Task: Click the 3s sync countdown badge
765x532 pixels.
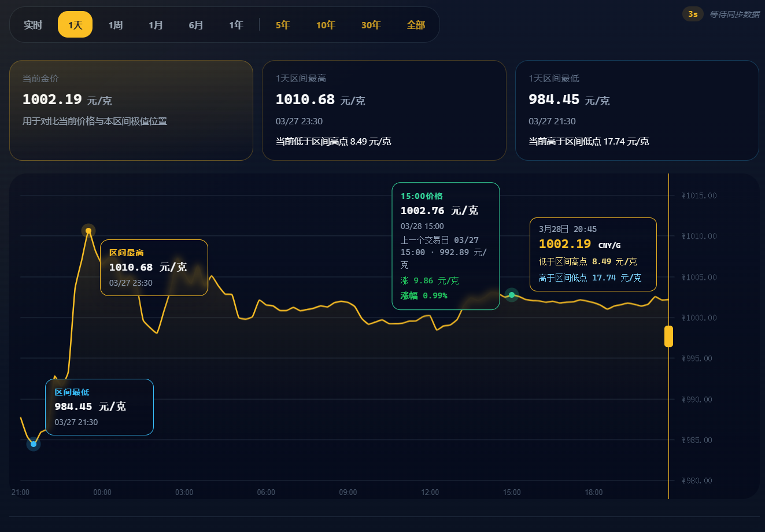Action: point(693,13)
